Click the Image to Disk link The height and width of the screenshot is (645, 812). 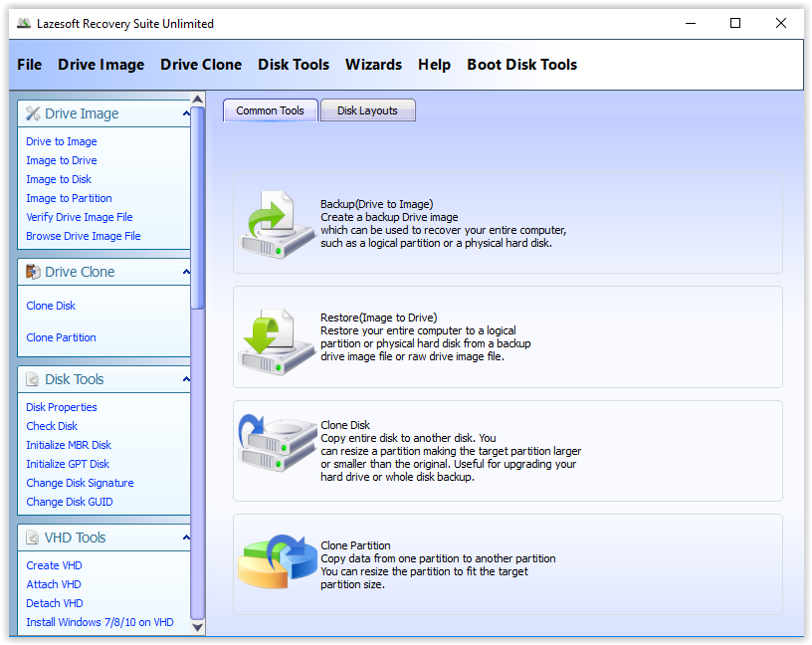pyautogui.click(x=59, y=179)
